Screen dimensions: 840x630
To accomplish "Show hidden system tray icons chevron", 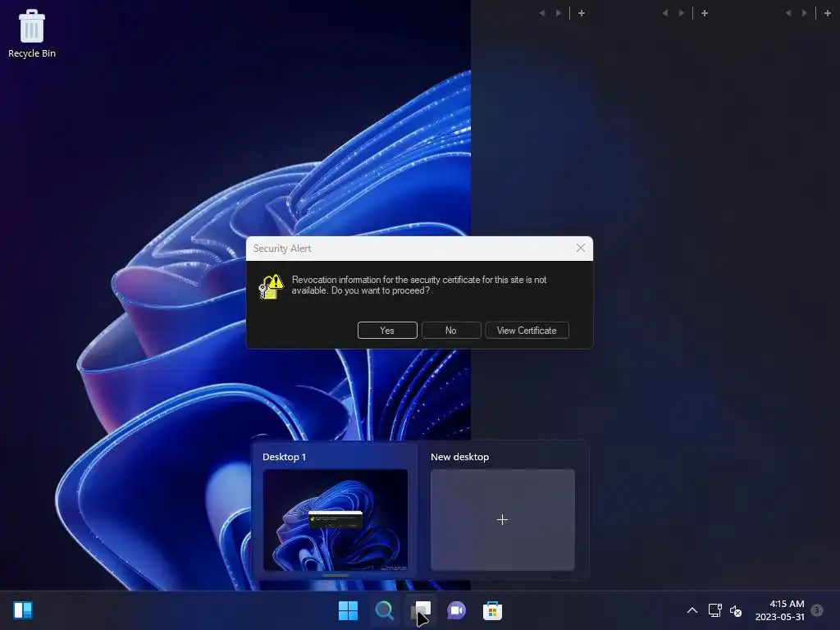I will pos(692,610).
